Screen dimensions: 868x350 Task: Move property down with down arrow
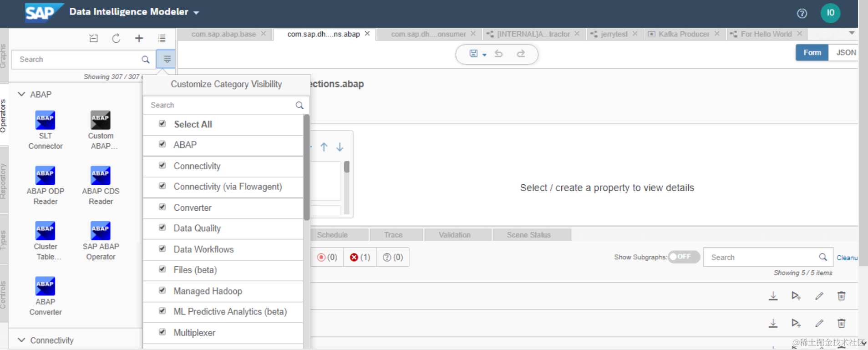pos(340,147)
